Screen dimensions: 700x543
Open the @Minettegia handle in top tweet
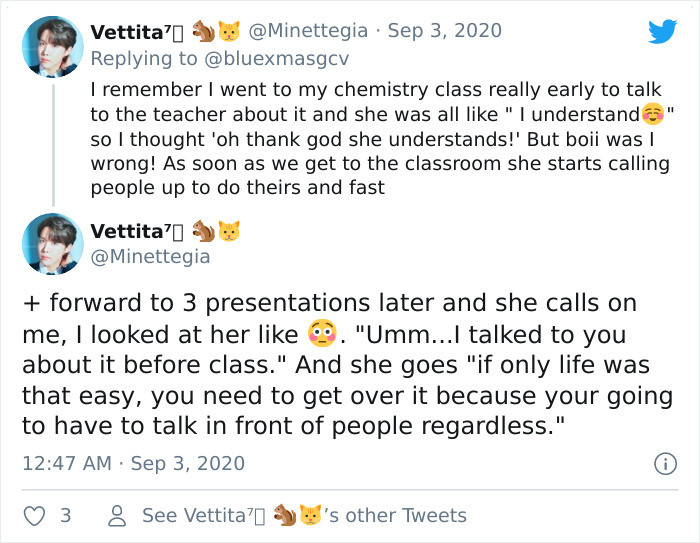[x=308, y=31]
